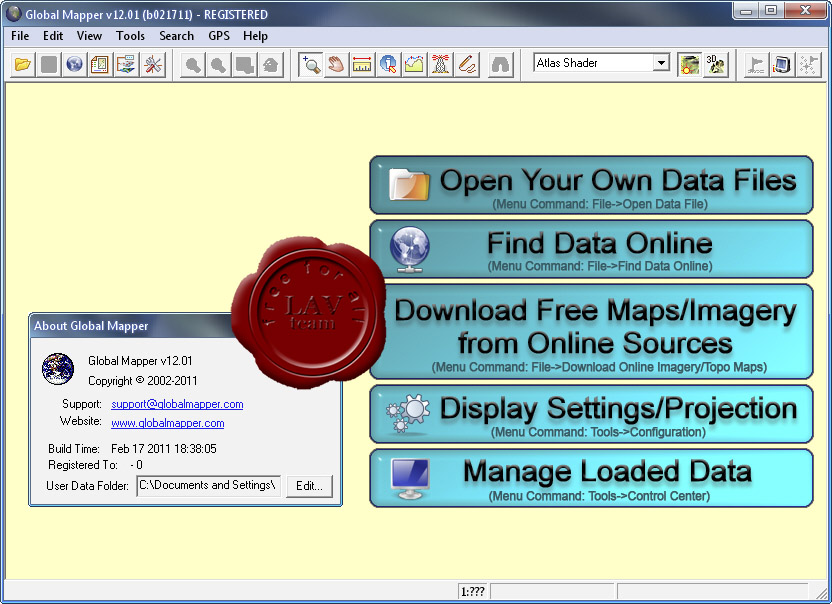
Task: Select the Zoom tool magnifier with plus
Action: point(310,65)
